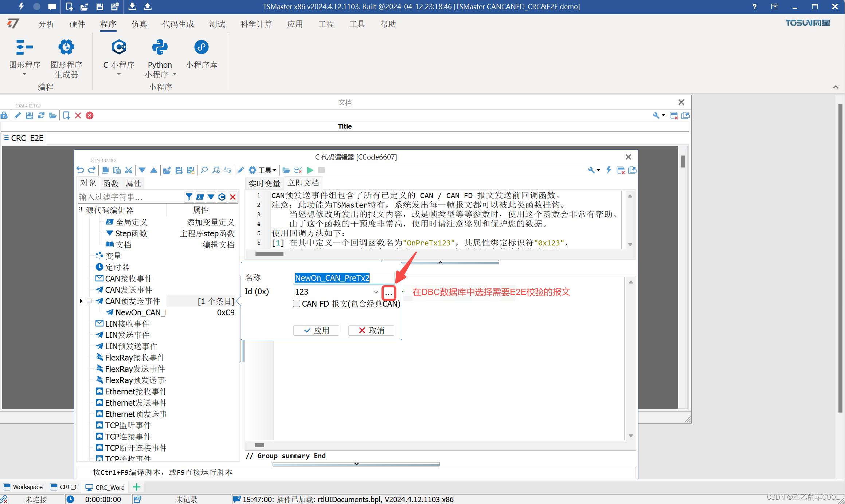Viewport: 845px width, 504px height.
Task: Click the horizontal scrollbar thumb under the document text
Action: 269,254
